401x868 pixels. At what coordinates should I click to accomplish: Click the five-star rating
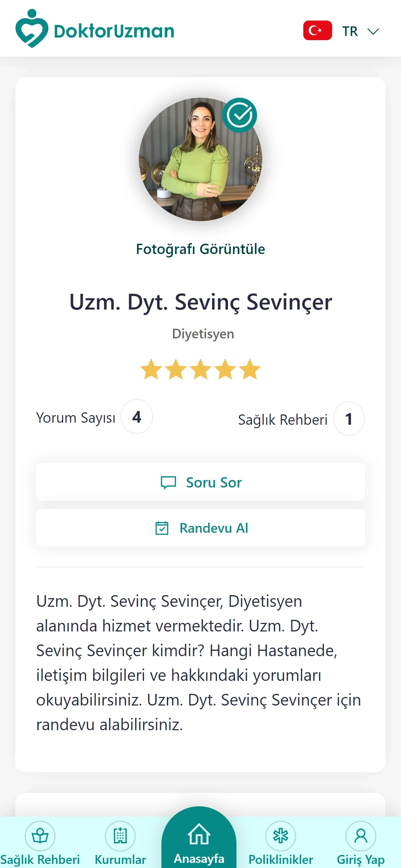point(200,369)
